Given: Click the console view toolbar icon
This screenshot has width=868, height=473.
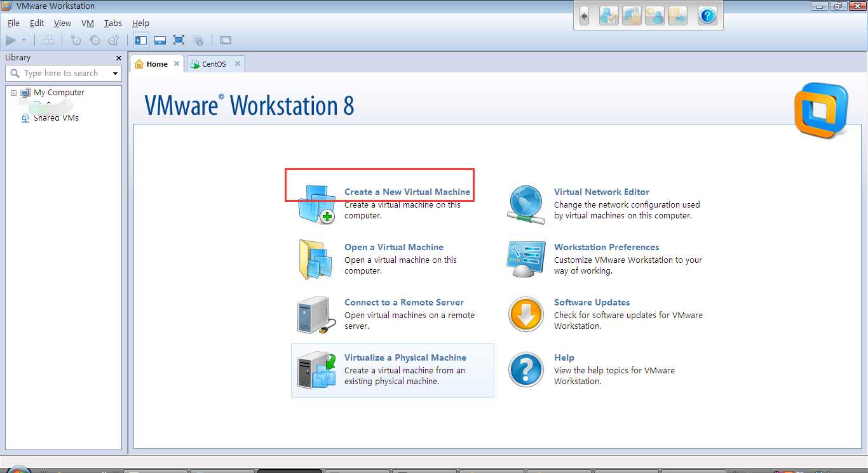Looking at the screenshot, I should coord(226,40).
